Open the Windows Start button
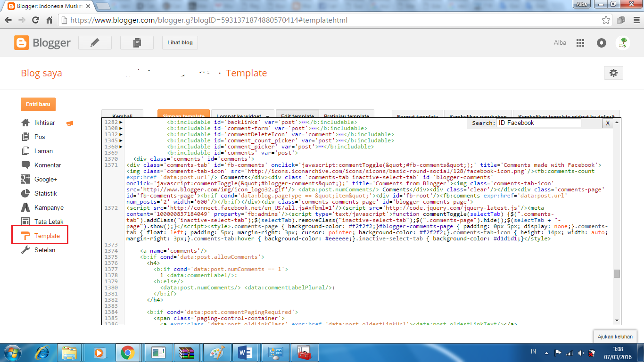Viewport: 644px width, 362px height. (13, 352)
